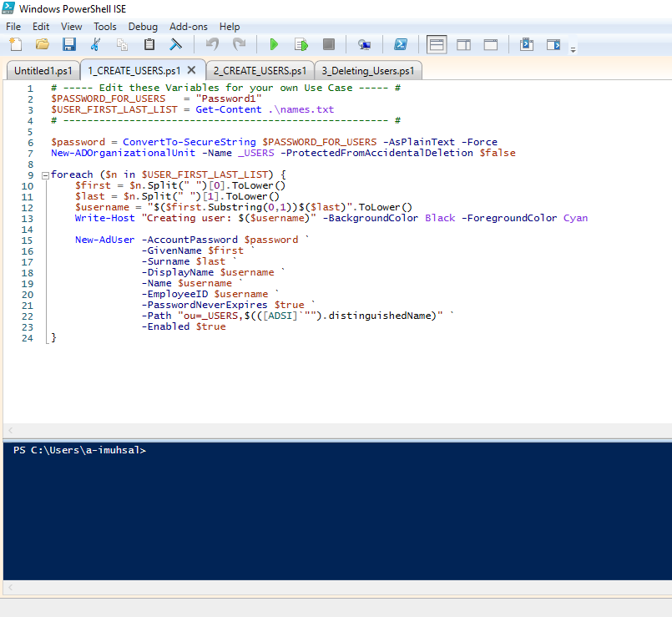Screen dimensions: 672x617
Task: Paste from clipboard using toolbar icon
Action: [x=149, y=44]
